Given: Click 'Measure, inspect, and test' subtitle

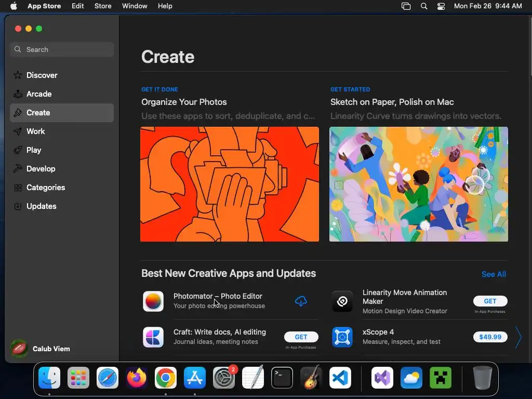Looking at the screenshot, I should (402, 342).
